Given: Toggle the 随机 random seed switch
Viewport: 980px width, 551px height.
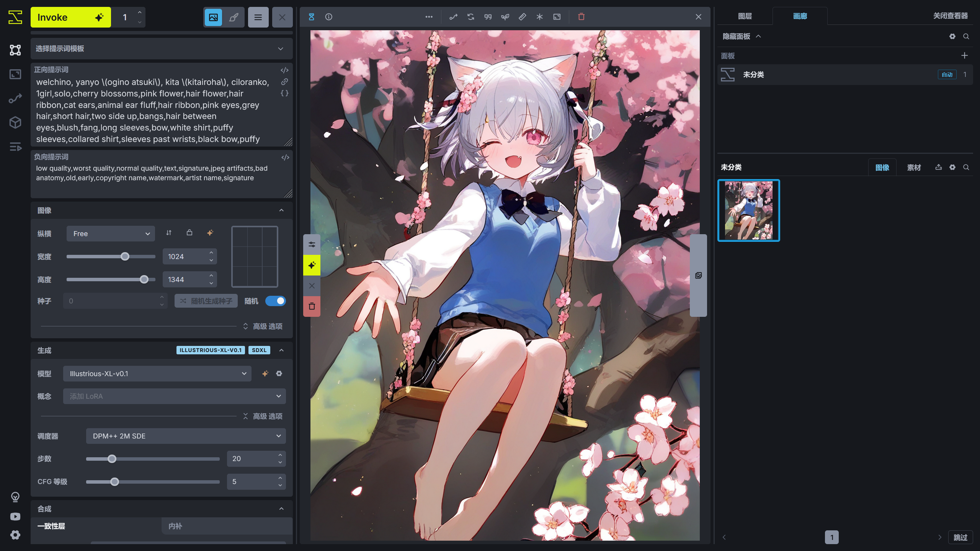Looking at the screenshot, I should tap(276, 301).
